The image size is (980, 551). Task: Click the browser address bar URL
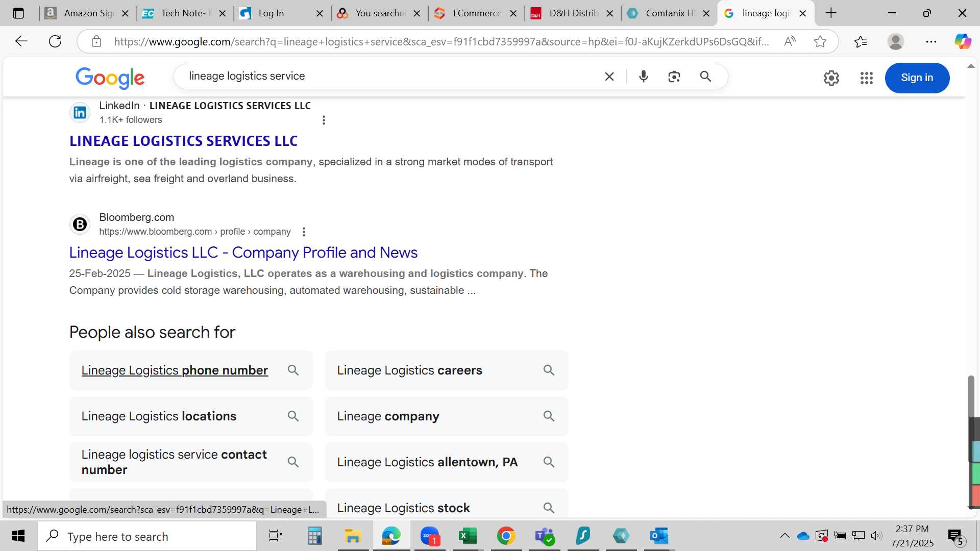[x=442, y=42]
